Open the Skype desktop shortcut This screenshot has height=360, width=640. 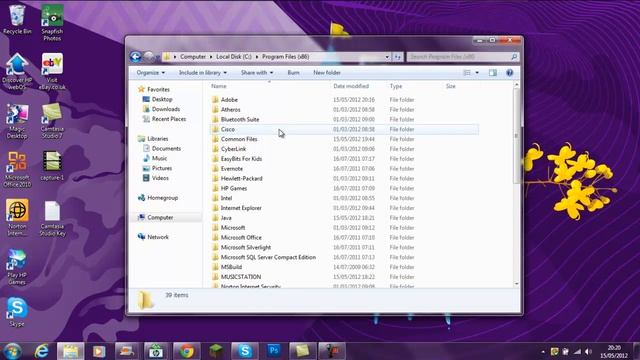click(17, 312)
